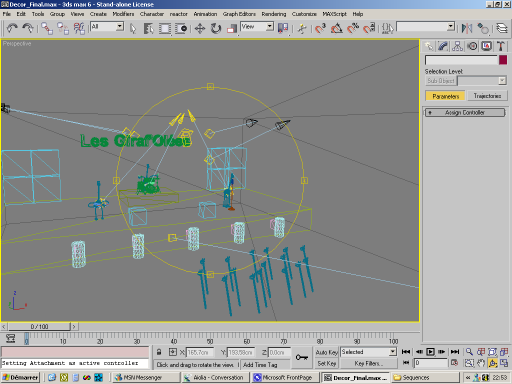Click the Unlink Selection tool
The height and width of the screenshot is (384, 512).
pos(63,28)
